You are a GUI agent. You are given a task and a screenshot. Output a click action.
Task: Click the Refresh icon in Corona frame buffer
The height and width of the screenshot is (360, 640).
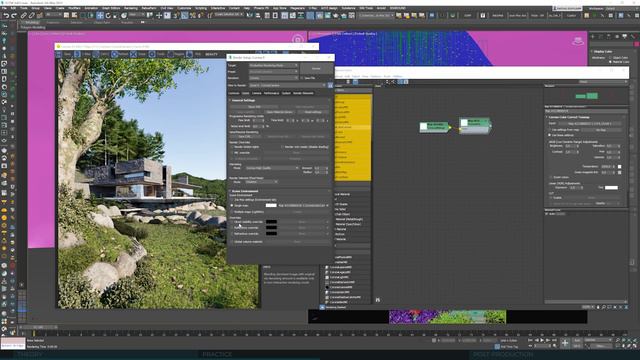114,54
